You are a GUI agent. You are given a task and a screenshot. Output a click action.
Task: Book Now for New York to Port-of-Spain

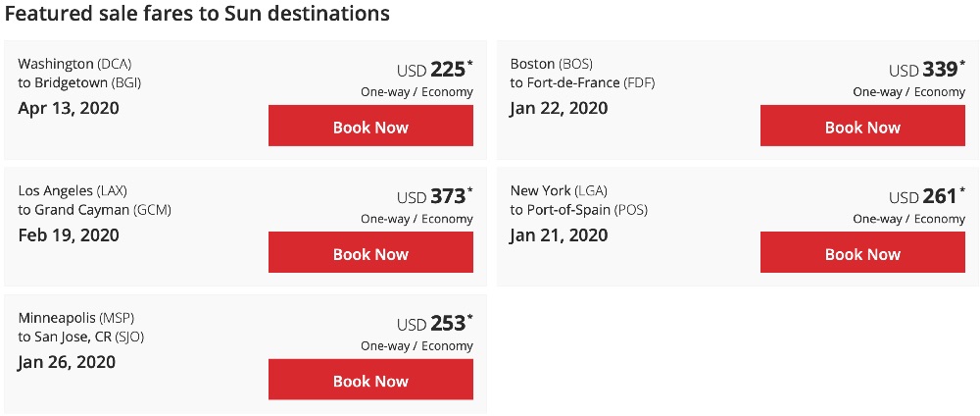click(862, 253)
